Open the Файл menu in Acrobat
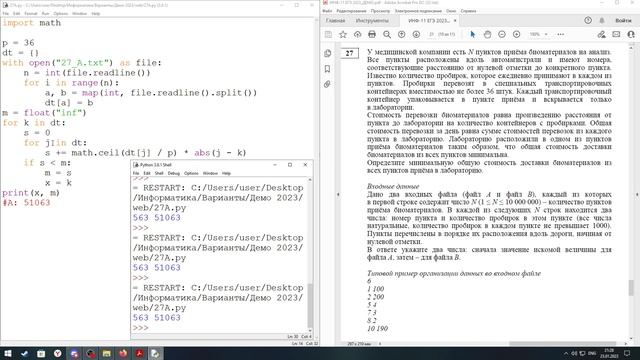The image size is (640, 360). tap(327, 11)
